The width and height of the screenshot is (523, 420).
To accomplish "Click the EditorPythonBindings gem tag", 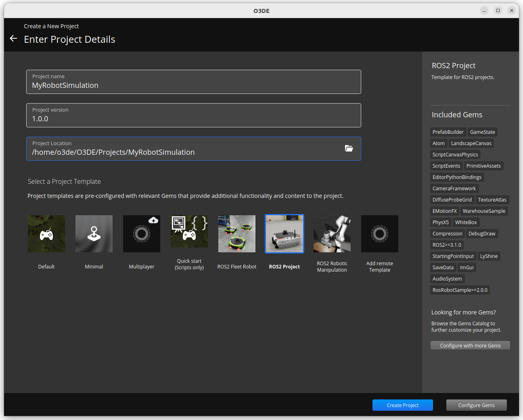I will pos(457,177).
